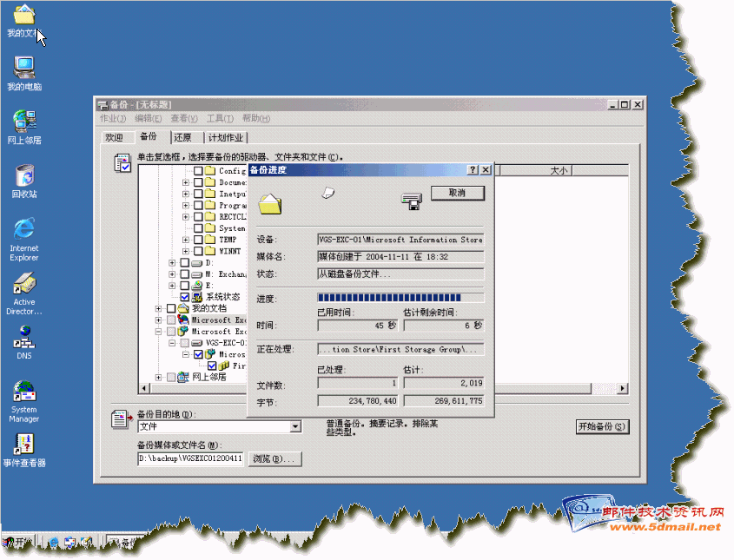Click the 开始备份 button

tap(602, 426)
